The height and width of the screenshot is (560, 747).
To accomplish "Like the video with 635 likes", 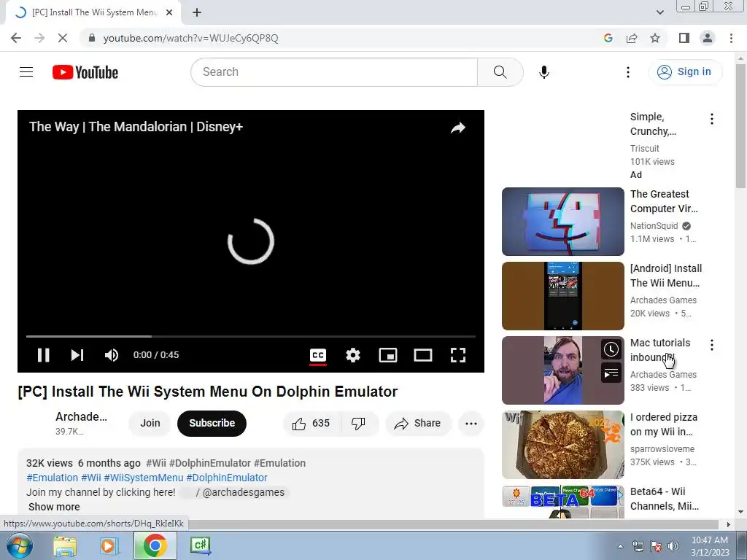I will coord(311,424).
